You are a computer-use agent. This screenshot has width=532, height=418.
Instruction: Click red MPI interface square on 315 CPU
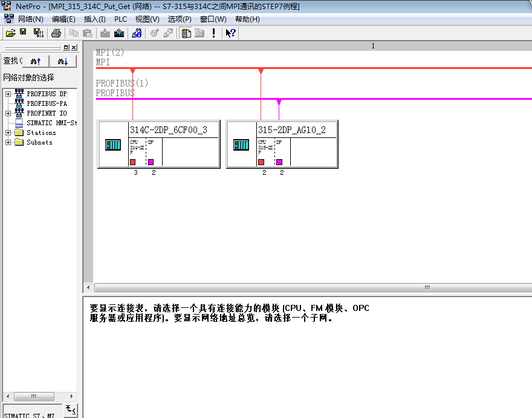pos(261,162)
